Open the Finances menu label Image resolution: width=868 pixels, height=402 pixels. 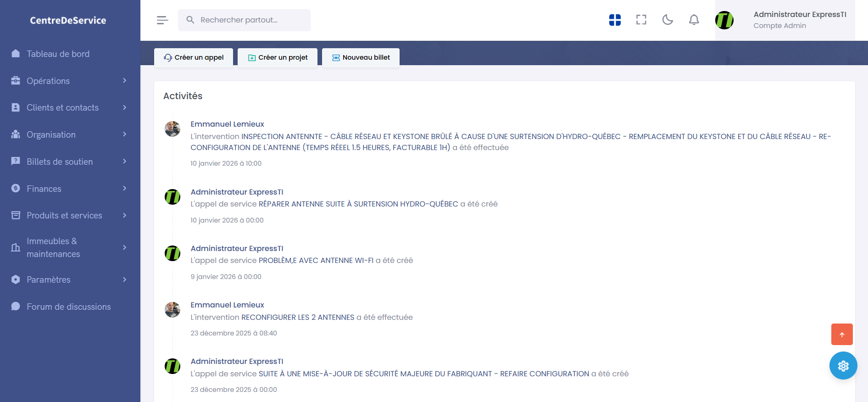tap(44, 189)
